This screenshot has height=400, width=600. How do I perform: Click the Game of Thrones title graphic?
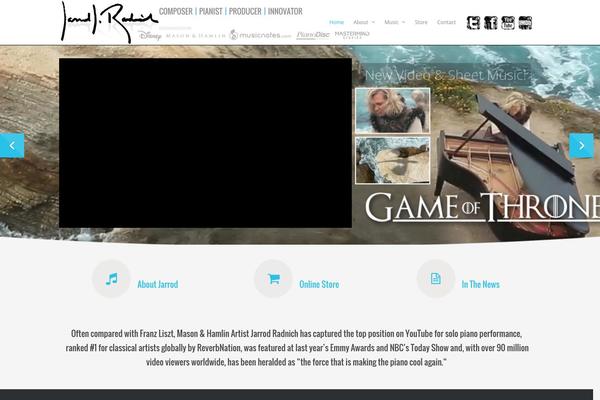point(482,207)
